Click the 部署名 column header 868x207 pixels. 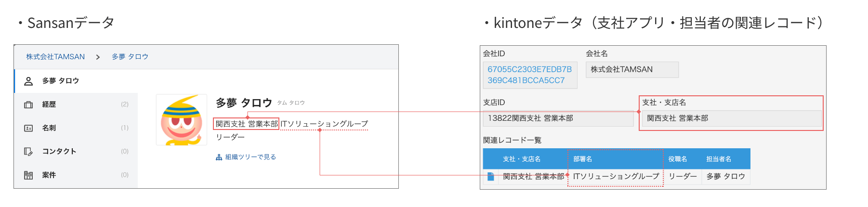coord(583,159)
